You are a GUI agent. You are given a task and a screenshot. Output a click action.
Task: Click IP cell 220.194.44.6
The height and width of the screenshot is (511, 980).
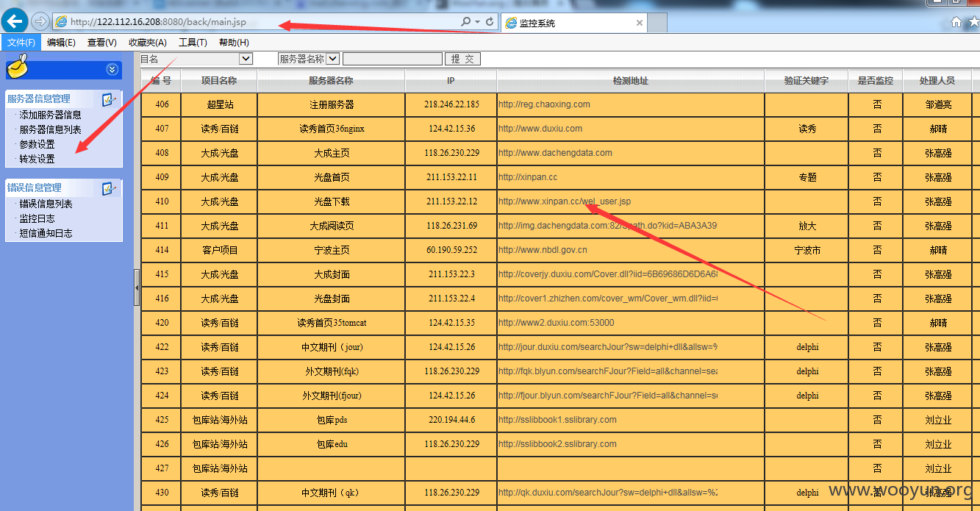(x=451, y=420)
